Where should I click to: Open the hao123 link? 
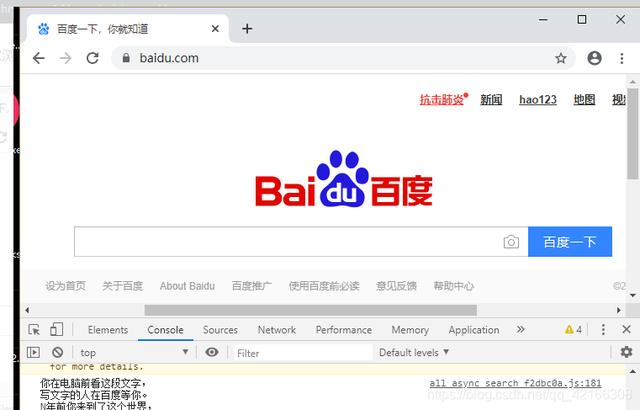(x=538, y=100)
